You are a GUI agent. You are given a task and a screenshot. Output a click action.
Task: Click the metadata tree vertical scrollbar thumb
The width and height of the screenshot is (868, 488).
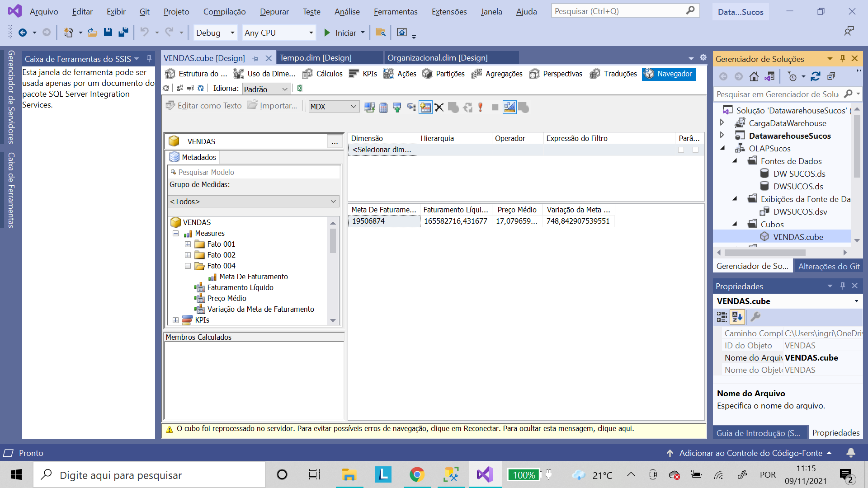[333, 241]
